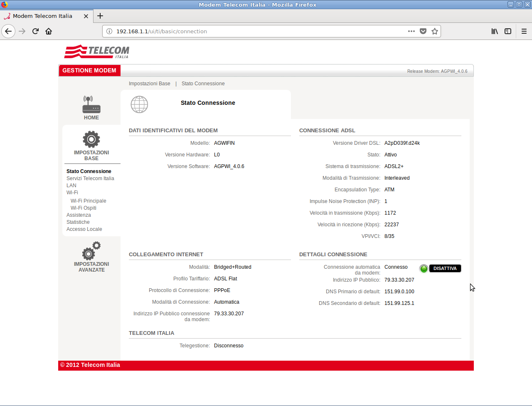Click IMPOSTAZIONI AVANZATE label
Viewport: 532px width, 406px height.
click(x=91, y=267)
